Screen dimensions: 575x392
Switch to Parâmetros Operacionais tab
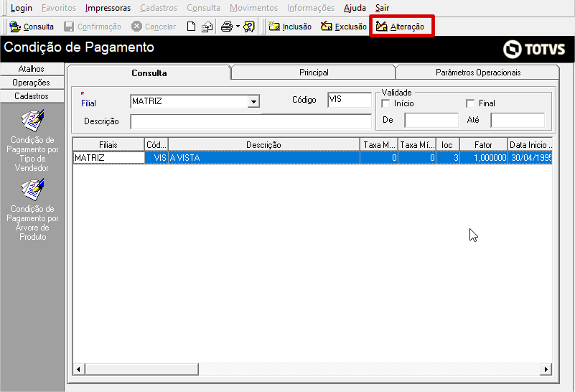478,73
